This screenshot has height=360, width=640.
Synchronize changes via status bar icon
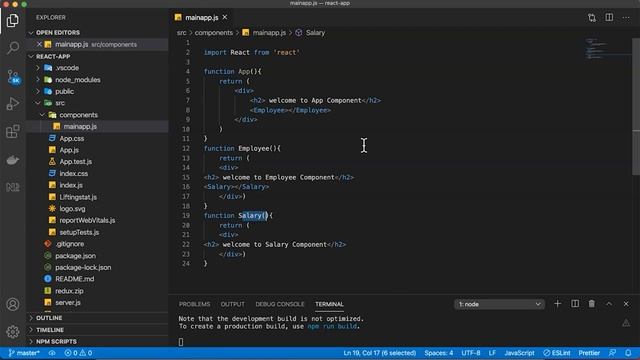[x=52, y=353]
